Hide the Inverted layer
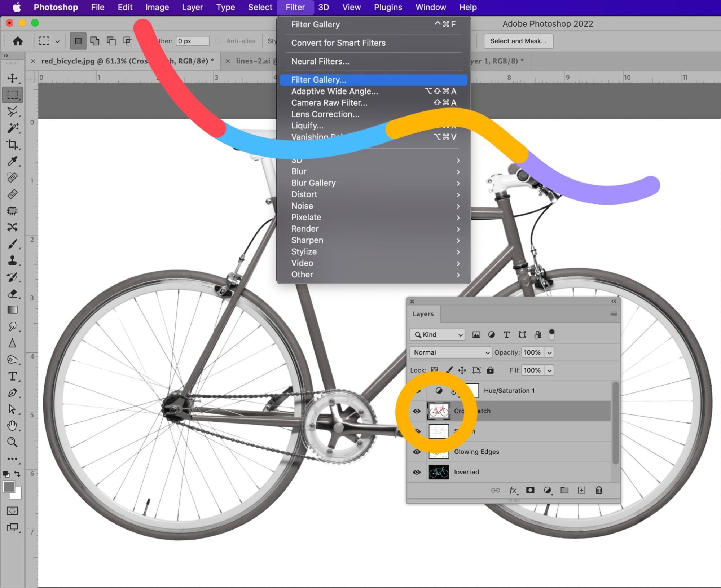721x588 pixels. [x=417, y=472]
